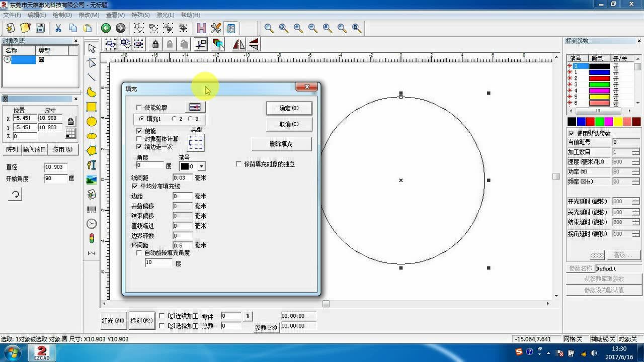644x362 pixels.
Task: Select the barcode tool
Action: (x=92, y=209)
